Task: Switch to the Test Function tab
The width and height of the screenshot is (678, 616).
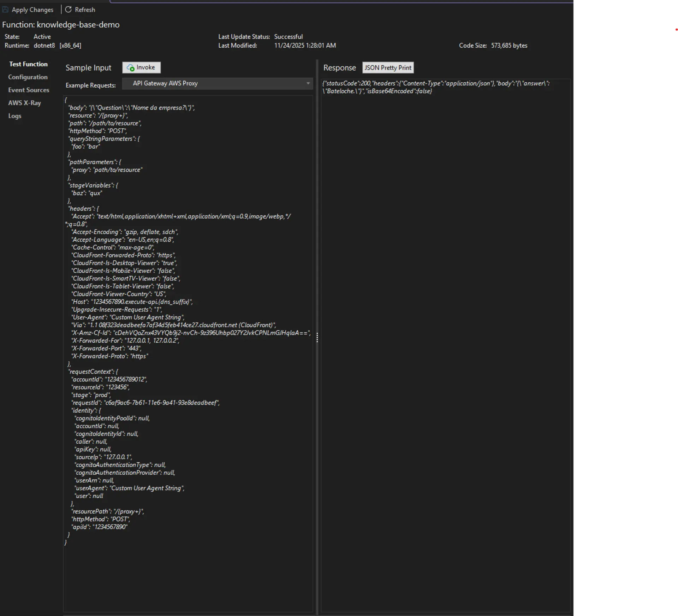Action: click(x=28, y=64)
